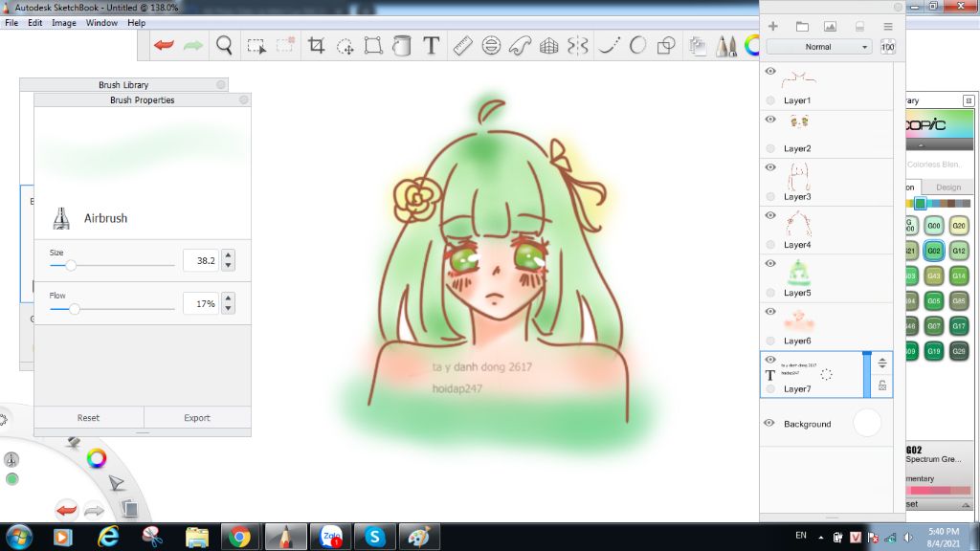The image size is (980, 551).
Task: Decrease Flow with down stepper arrow
Action: coord(228,309)
